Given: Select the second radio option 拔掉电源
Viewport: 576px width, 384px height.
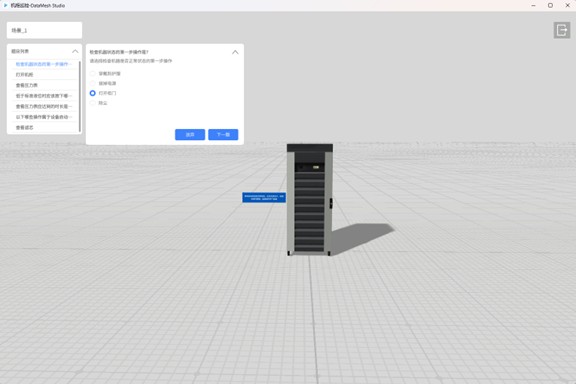Looking at the screenshot, I should coord(93,83).
